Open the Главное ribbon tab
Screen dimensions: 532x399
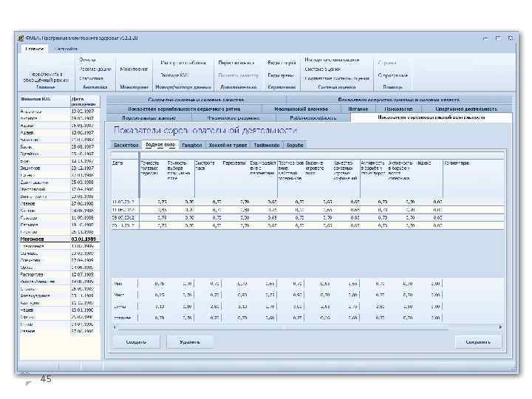(35, 49)
